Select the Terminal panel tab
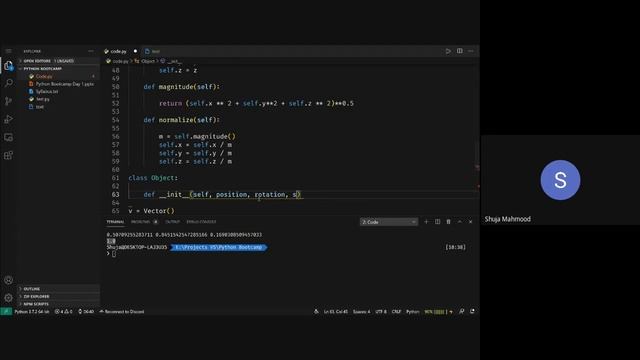 coord(116,222)
